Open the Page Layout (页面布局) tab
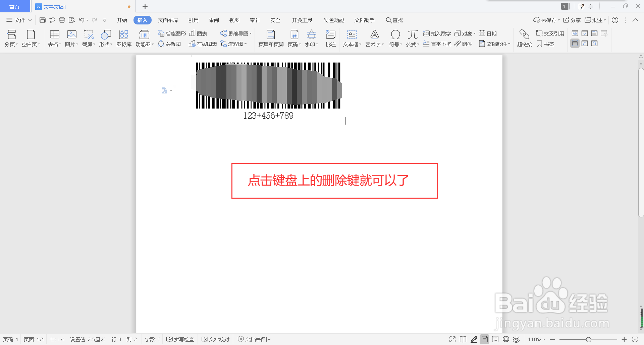This screenshot has height=345, width=644. click(x=168, y=20)
